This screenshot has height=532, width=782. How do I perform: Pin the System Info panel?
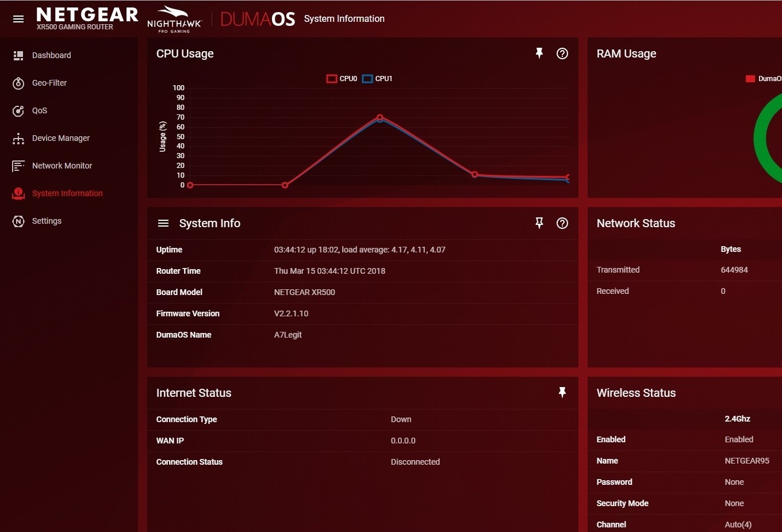pyautogui.click(x=539, y=223)
